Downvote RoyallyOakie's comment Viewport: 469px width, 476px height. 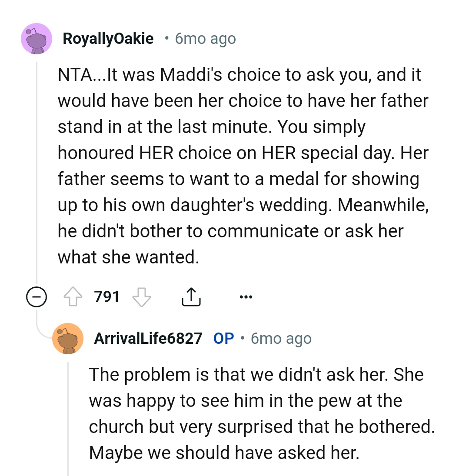141,296
